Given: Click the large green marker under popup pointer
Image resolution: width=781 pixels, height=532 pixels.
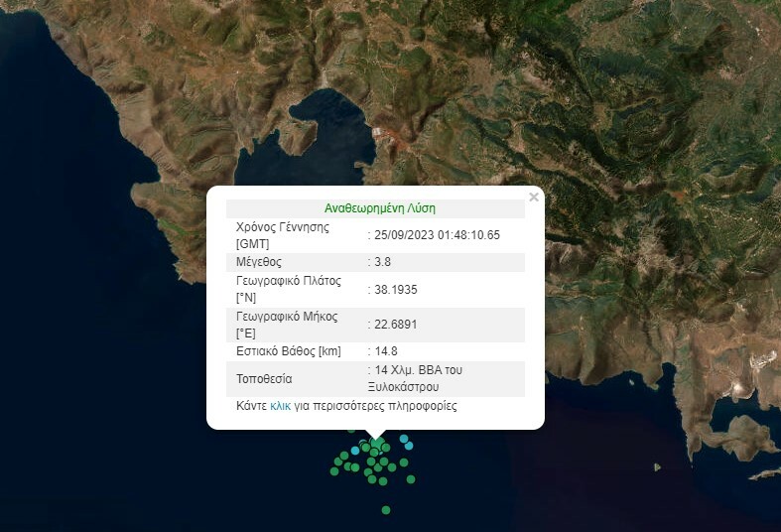Looking at the screenshot, I should tap(377, 444).
